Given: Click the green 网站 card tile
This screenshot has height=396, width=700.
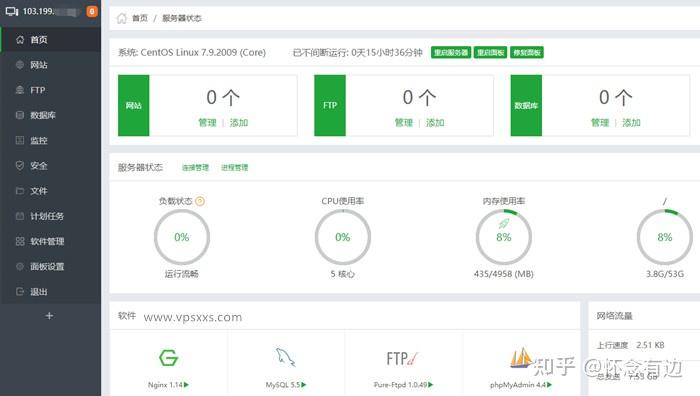Looking at the screenshot, I should 133,105.
